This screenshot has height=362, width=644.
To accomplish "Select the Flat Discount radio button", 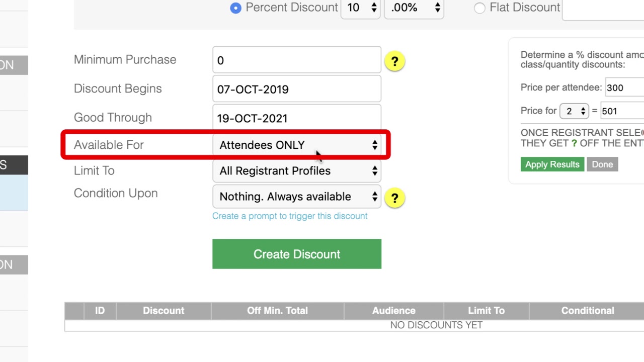I will (479, 8).
